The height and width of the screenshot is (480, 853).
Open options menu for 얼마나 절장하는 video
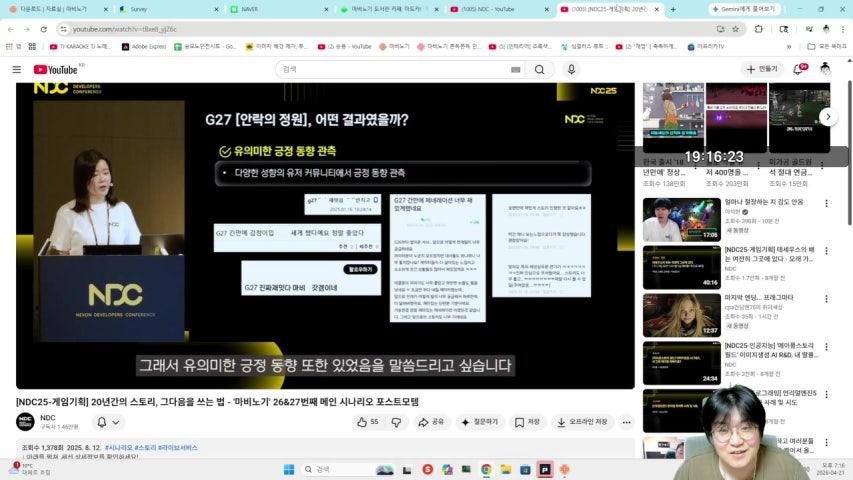(826, 204)
